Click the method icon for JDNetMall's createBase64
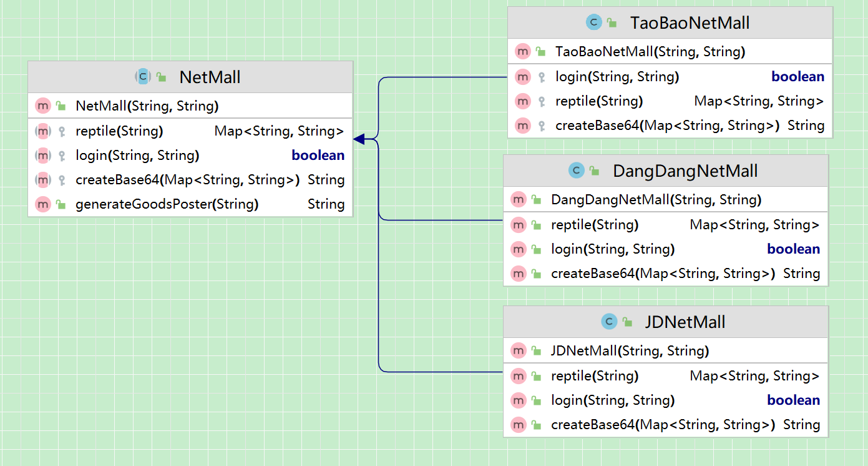The width and height of the screenshot is (868, 466). pos(519,425)
